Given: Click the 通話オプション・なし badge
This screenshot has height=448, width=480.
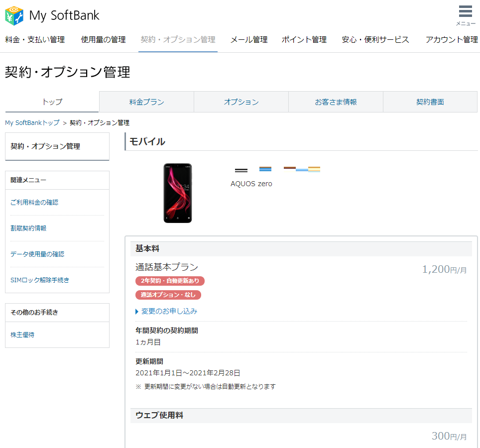Looking at the screenshot, I should [x=168, y=295].
